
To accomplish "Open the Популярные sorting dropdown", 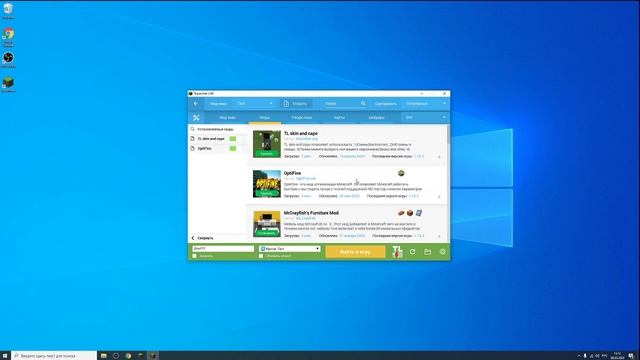I will point(426,104).
